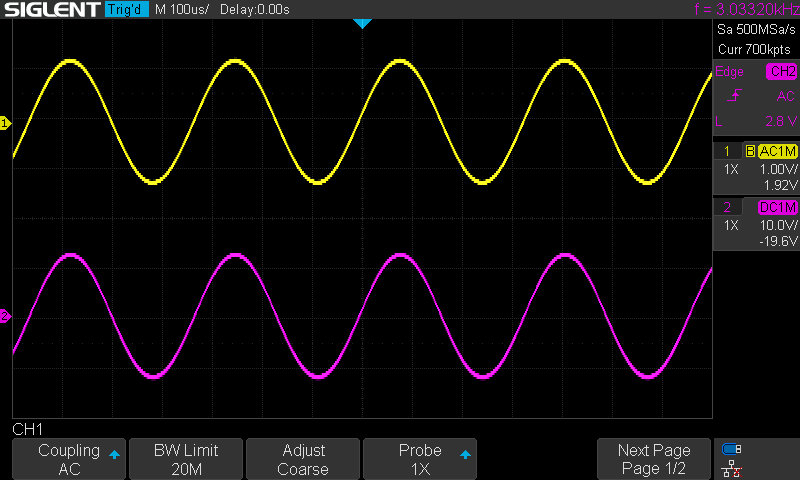800x480 pixels.
Task: Click the frequency counter f = 3.03320kHz
Action: click(x=747, y=9)
